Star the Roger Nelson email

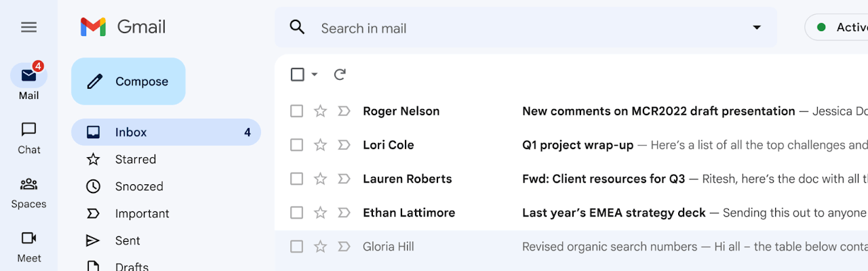point(320,111)
